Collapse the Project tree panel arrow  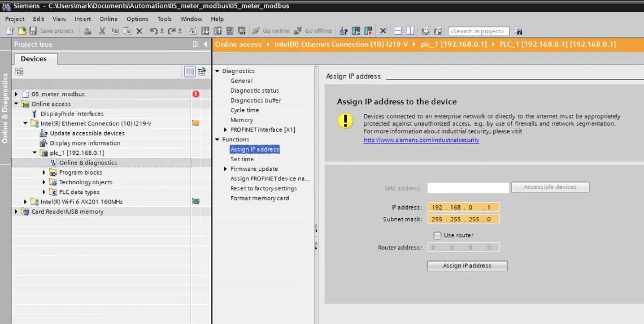pyautogui.click(x=206, y=45)
